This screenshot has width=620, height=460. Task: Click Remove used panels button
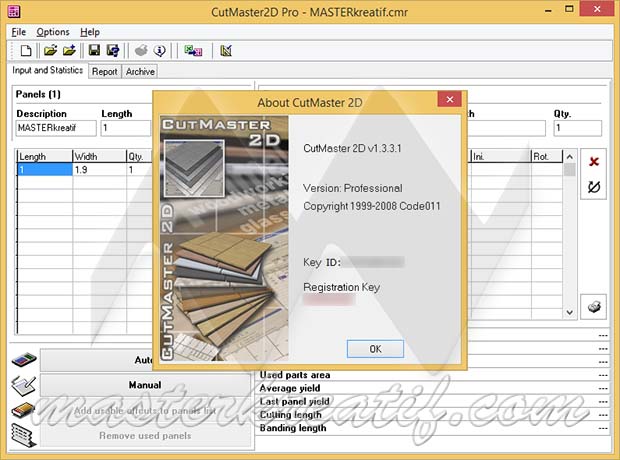145,435
